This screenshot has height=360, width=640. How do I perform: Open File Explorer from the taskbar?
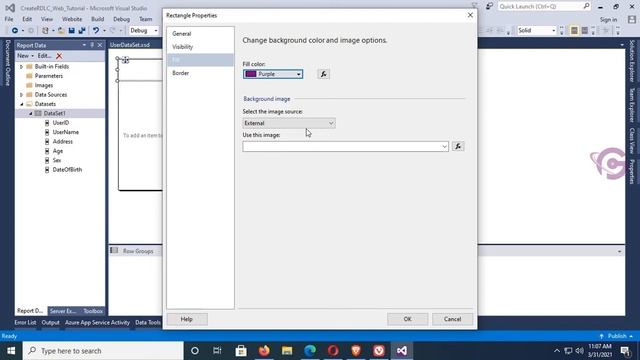pyautogui.click(x=287, y=351)
